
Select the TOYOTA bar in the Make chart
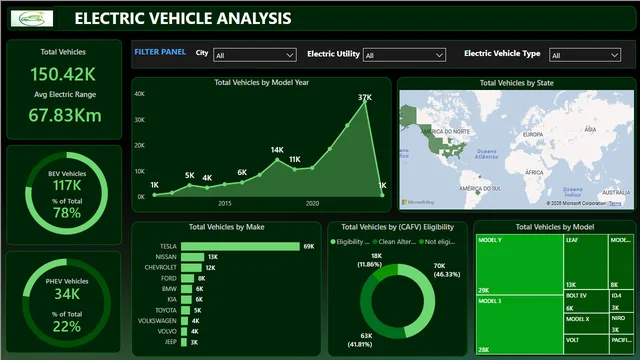[x=185, y=310]
